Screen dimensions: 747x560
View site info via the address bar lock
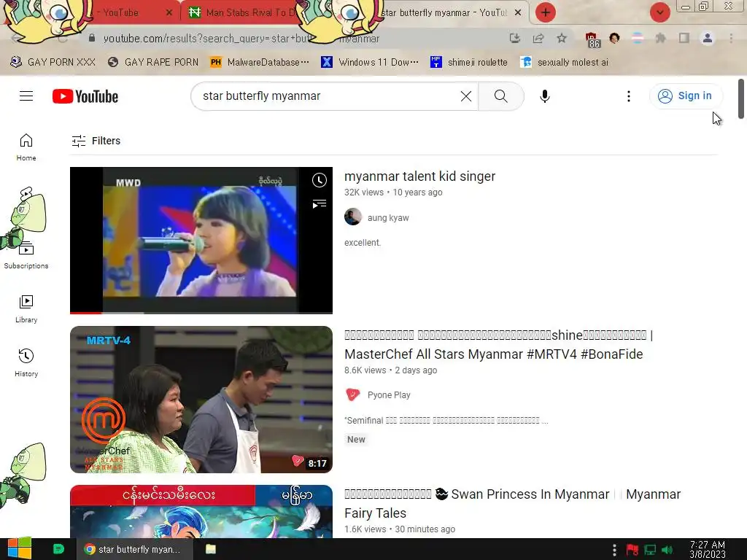(x=92, y=38)
